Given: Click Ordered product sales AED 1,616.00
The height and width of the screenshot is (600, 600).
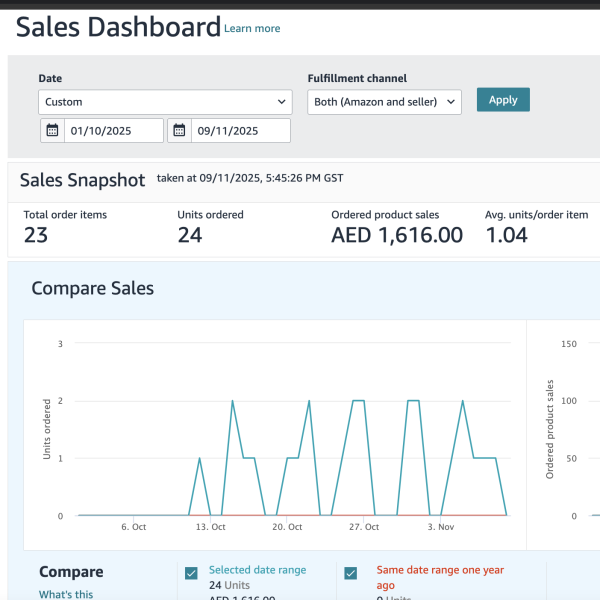Looking at the screenshot, I should click(x=397, y=236).
